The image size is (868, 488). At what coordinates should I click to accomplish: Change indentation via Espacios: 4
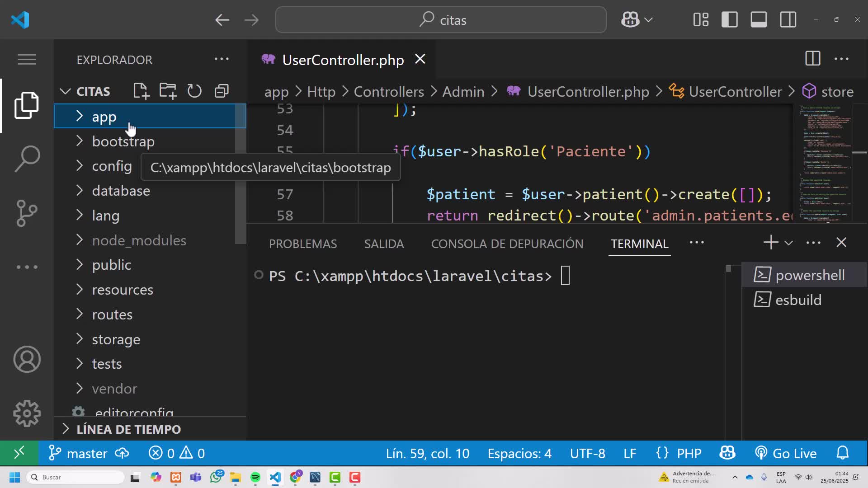tap(519, 453)
